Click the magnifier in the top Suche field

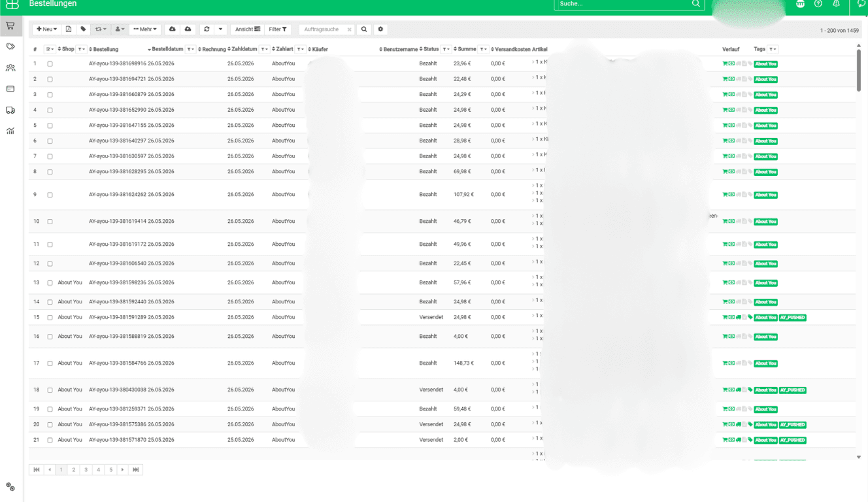tap(696, 4)
